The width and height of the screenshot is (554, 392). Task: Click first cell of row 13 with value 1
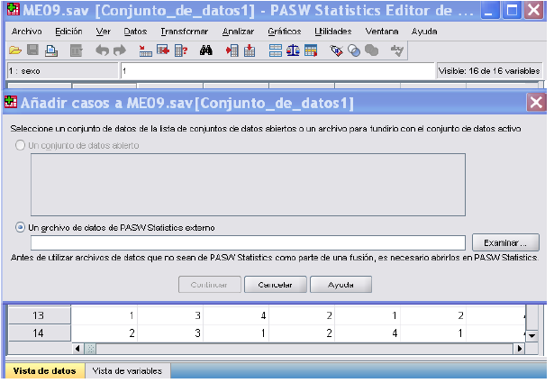104,315
